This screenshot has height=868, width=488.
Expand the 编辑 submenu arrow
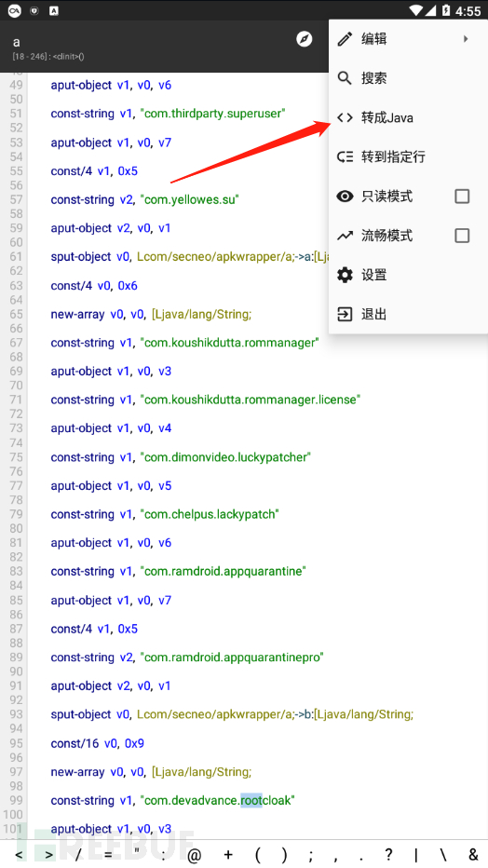click(466, 39)
